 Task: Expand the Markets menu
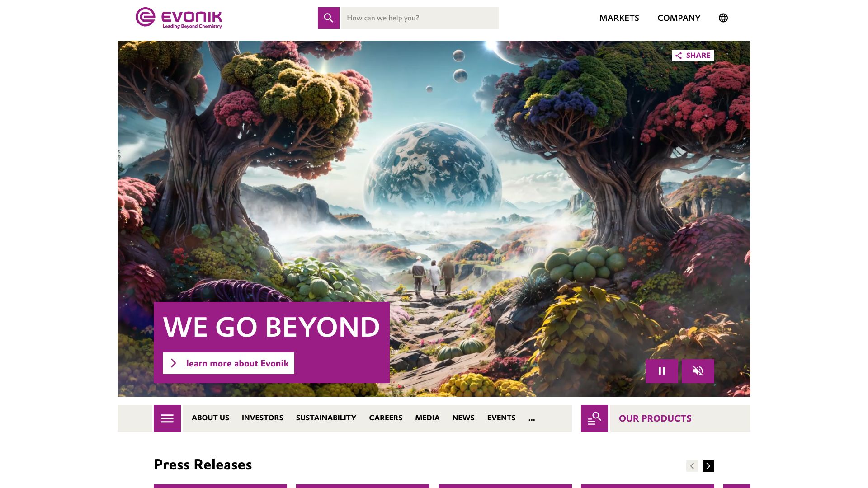tap(619, 18)
